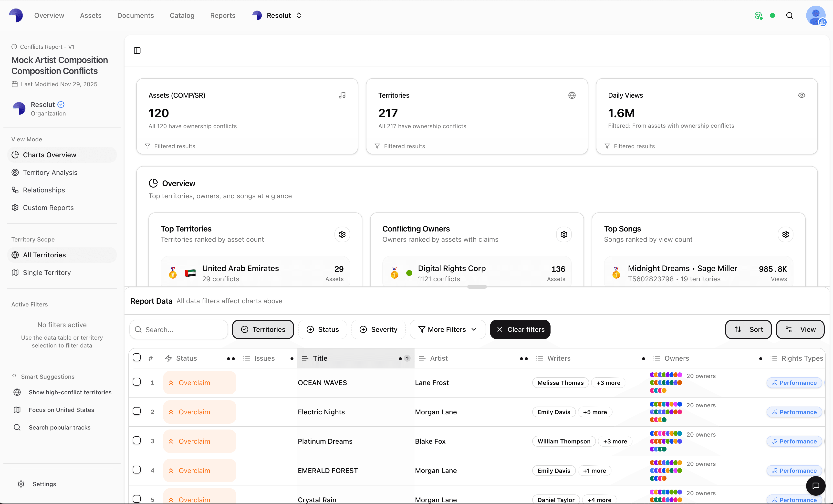Collapse the left sidebar panel
This screenshot has width=833, height=504.
[x=137, y=50]
